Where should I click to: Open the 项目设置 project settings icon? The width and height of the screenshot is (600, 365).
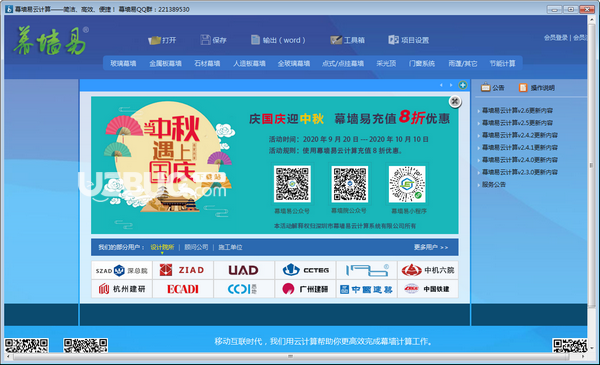point(393,40)
